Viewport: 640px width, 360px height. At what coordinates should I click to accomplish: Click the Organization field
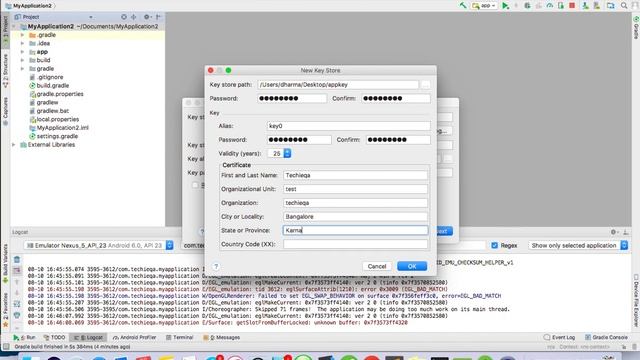(355, 203)
